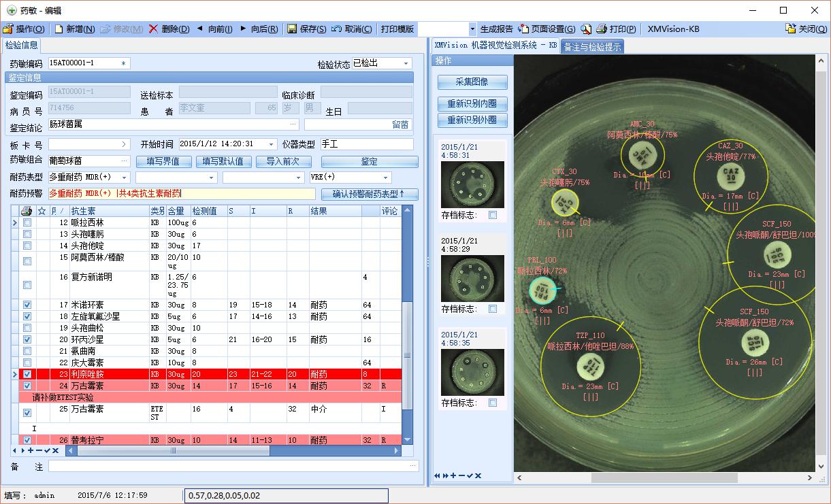
Task: Click the 取消 undo icon
Action: 336,29
